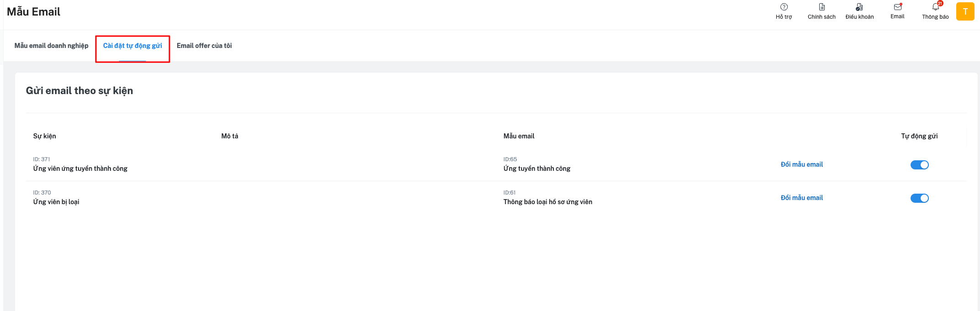The image size is (980, 311).
Task: Click the Mô tả column header
Action: coord(230,136)
